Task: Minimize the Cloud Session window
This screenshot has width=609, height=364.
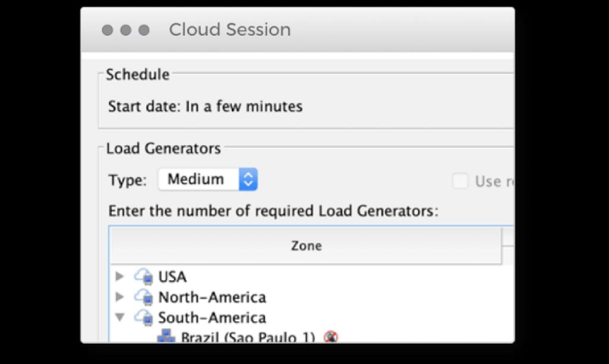Action: 125,30
